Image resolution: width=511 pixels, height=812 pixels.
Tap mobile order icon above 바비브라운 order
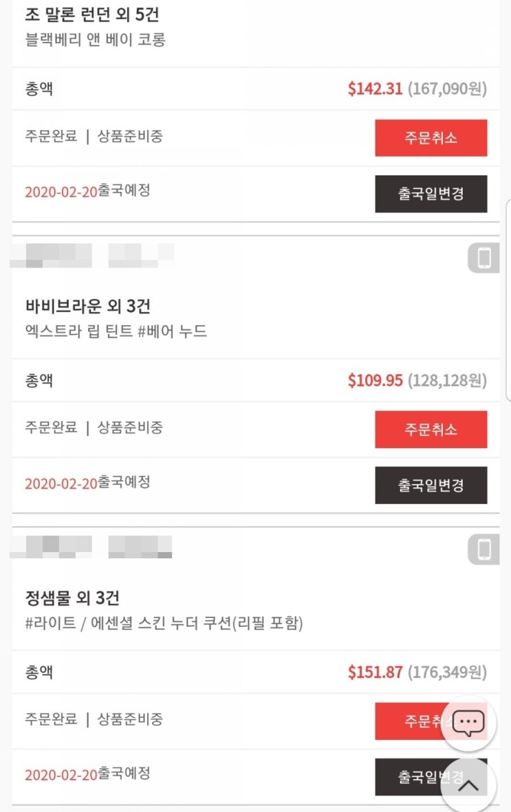coord(483,259)
